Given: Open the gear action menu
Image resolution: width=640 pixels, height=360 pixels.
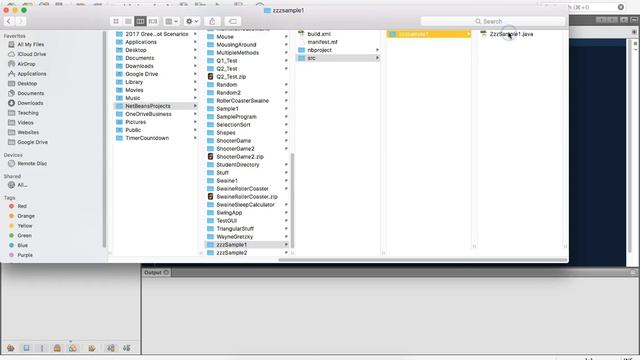Looking at the screenshot, I should 192,21.
